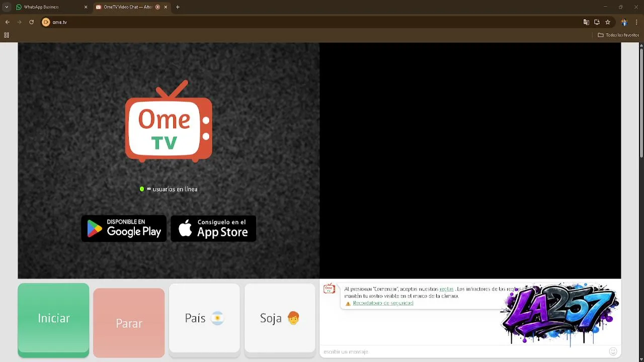Bookmark this page with the star icon
Screen dimensions: 644x362
click(x=608, y=22)
